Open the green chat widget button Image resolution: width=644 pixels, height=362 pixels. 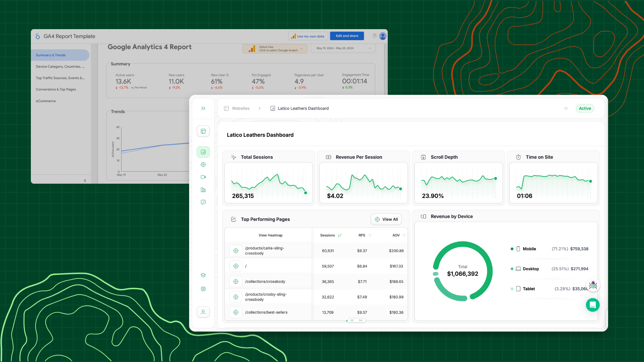tap(593, 305)
